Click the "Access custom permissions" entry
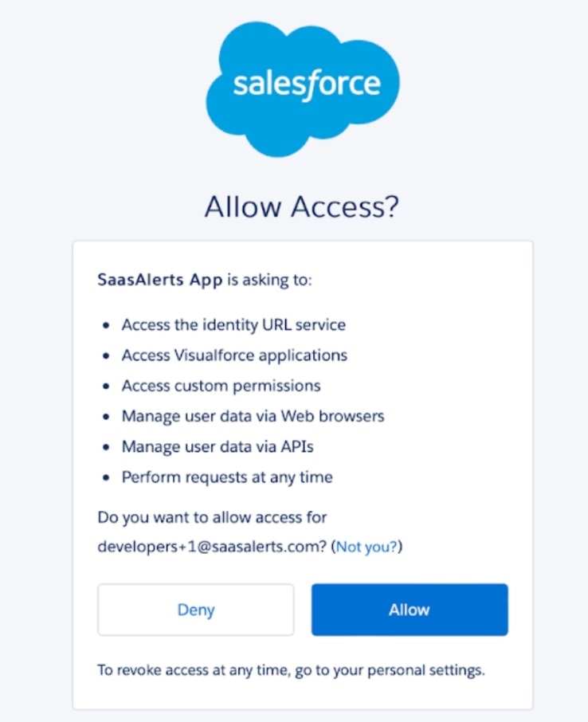Image resolution: width=588 pixels, height=722 pixels. coord(221,386)
